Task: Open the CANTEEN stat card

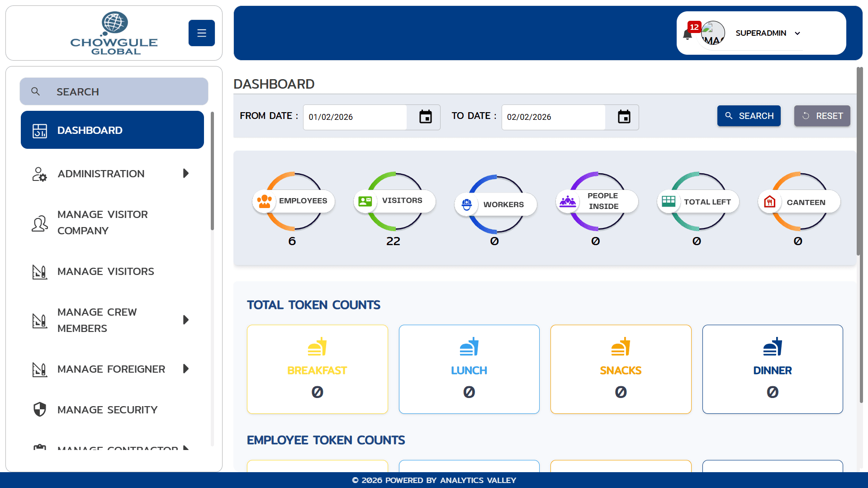Action: [x=799, y=201]
